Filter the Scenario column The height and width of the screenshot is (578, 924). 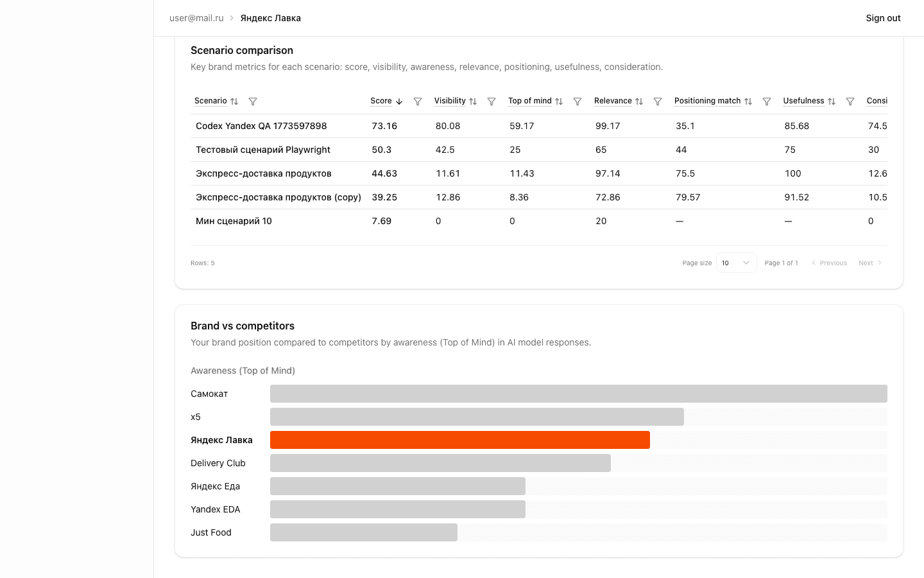253,101
